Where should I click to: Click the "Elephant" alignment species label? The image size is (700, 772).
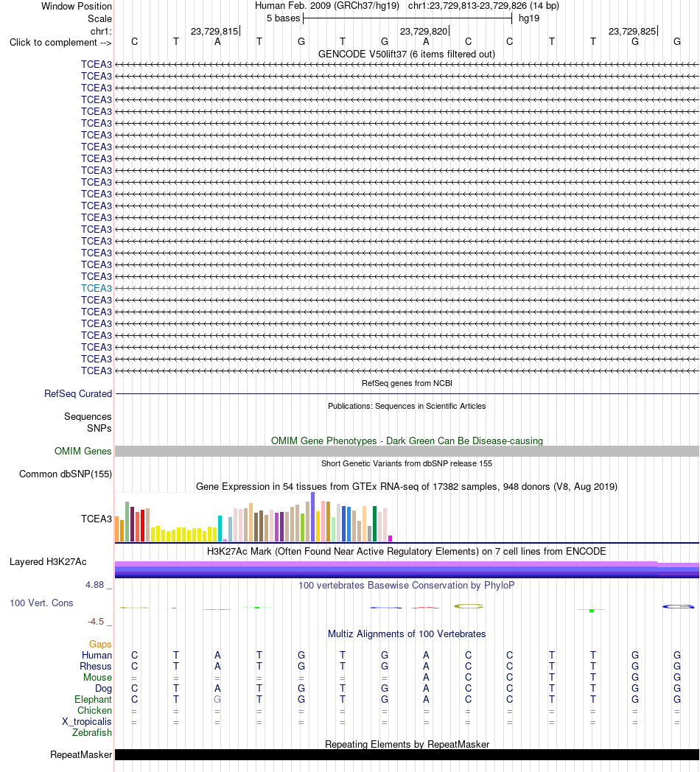tap(93, 700)
